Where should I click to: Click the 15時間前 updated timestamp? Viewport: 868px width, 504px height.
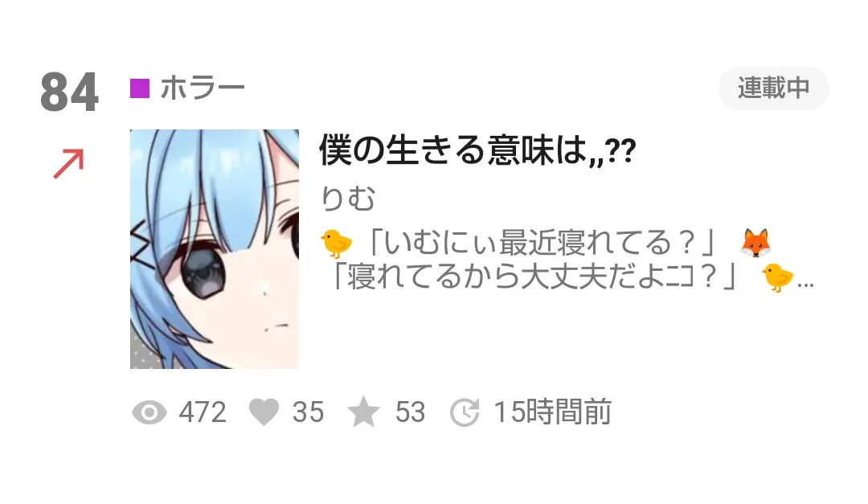pos(552,412)
